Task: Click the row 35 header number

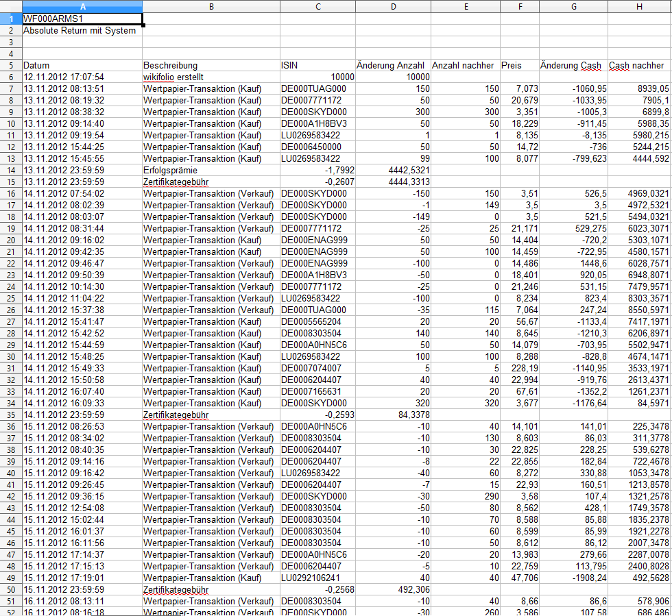Action: click(11, 415)
